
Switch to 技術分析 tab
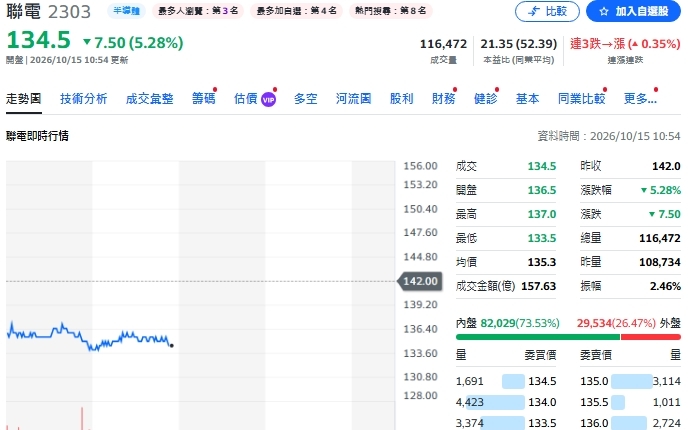point(84,99)
